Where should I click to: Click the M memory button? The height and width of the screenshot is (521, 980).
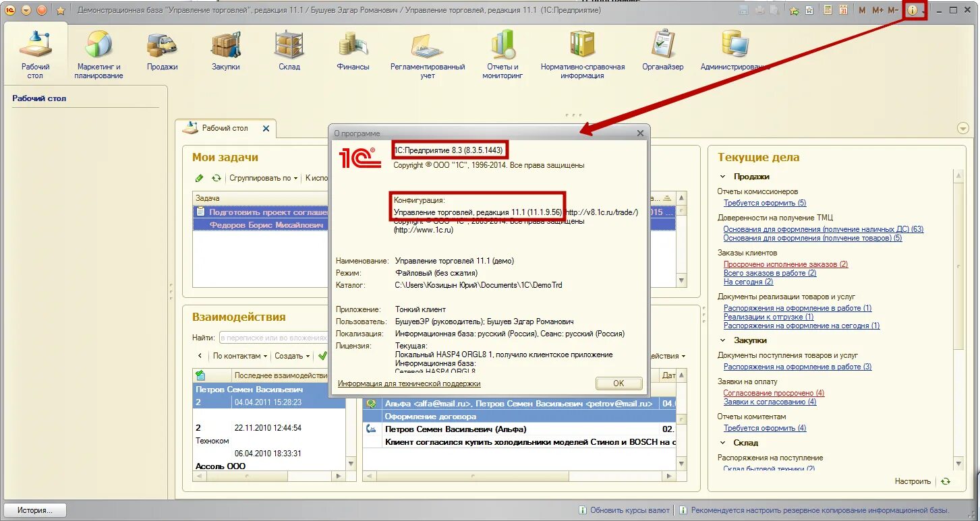click(862, 10)
